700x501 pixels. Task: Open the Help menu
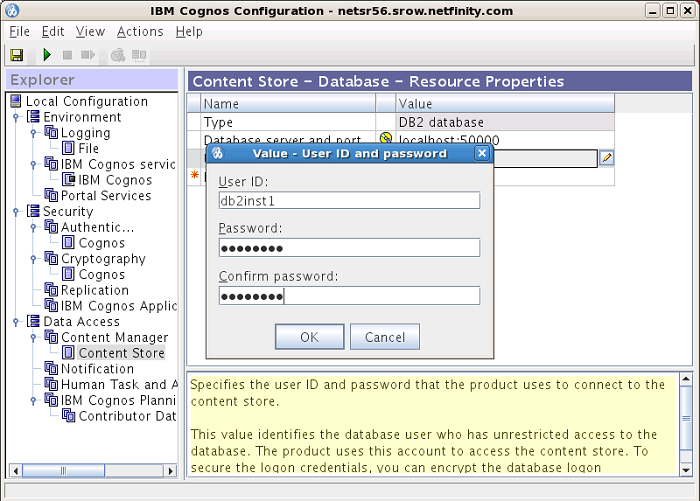[x=189, y=32]
